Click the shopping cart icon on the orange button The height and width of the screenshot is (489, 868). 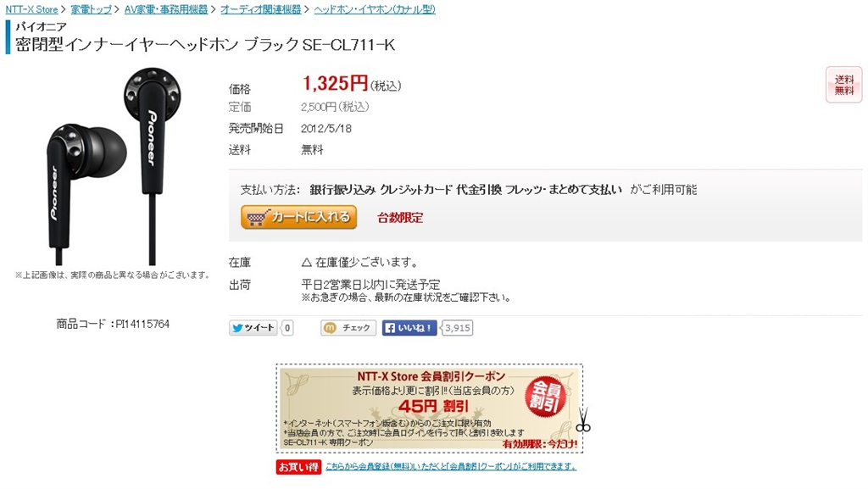(258, 218)
